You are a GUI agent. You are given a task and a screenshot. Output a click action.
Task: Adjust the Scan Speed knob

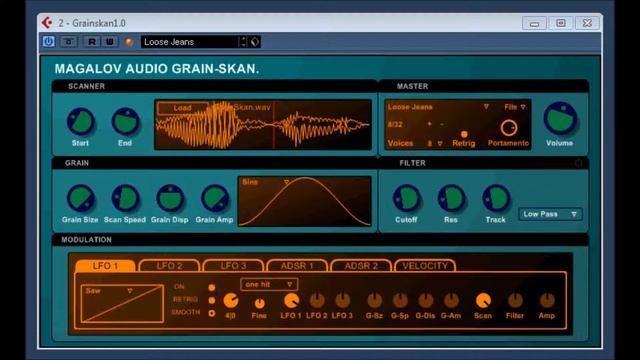125,198
